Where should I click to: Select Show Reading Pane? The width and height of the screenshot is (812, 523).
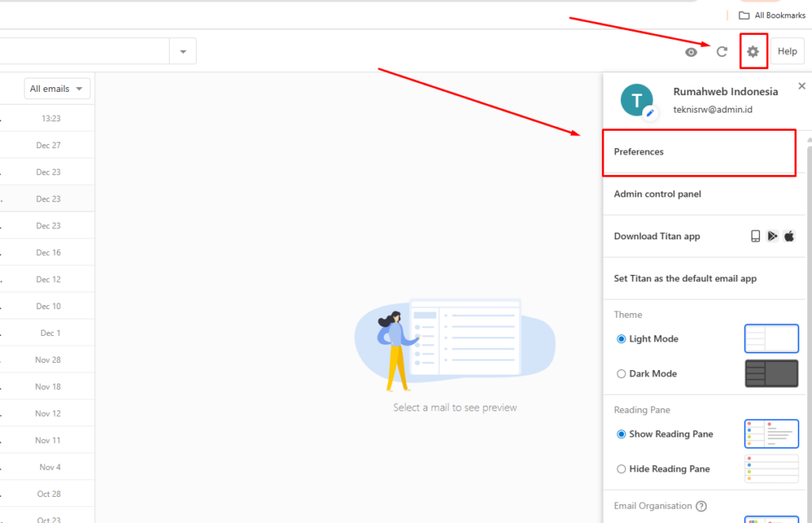click(621, 433)
